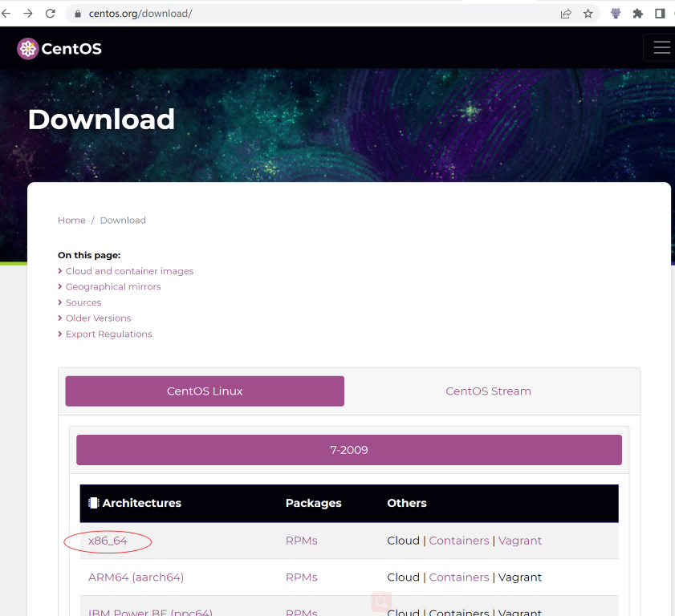The width and height of the screenshot is (675, 616).
Task: Reload the page with the refresh icon
Action: click(51, 14)
